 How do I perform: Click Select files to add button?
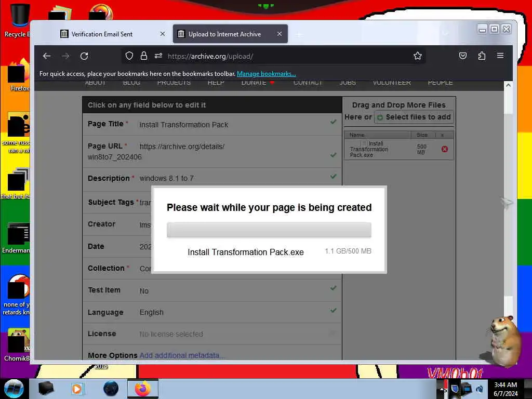pos(414,117)
